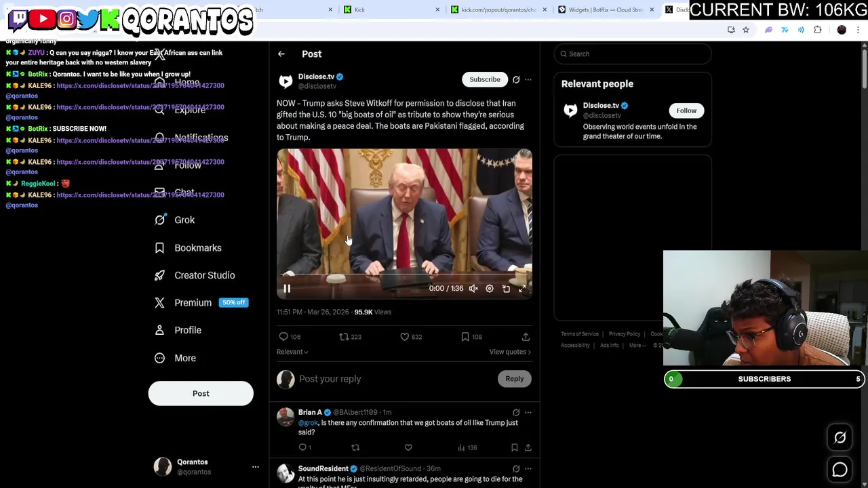868x488 pixels.
Task: Bookmark Brian A's comment
Action: (515, 448)
